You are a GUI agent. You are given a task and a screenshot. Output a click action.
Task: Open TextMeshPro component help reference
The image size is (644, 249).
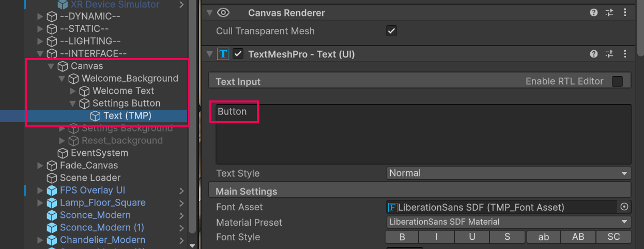tap(594, 54)
